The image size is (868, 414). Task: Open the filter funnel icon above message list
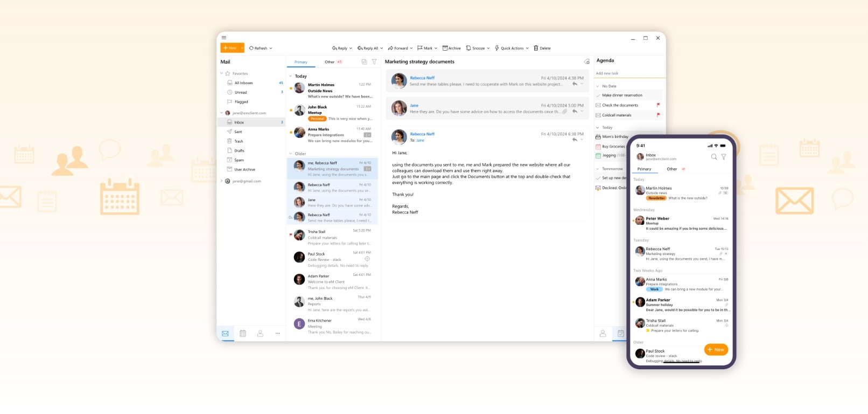coord(374,62)
